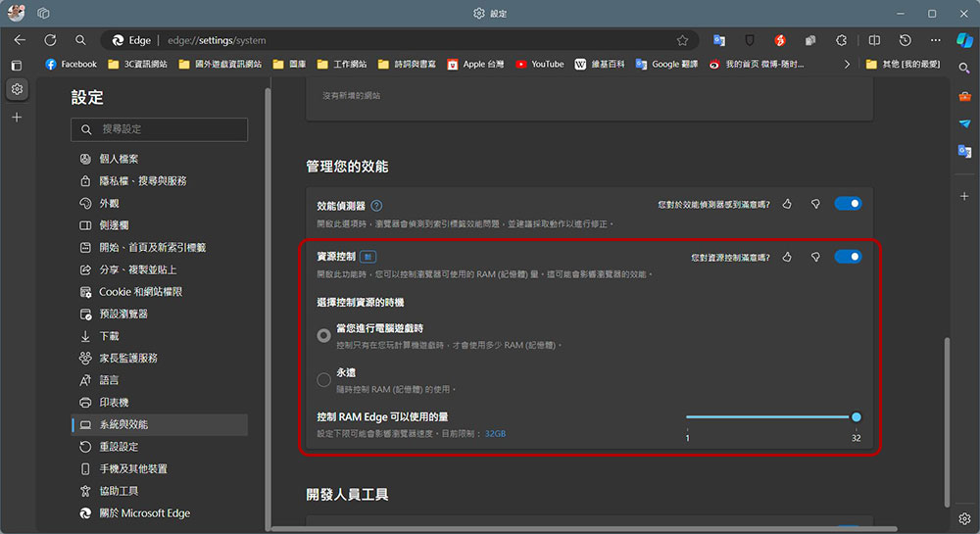The image size is (980, 534).
Task: Toggle the 資源控制 switch
Action: (x=848, y=257)
